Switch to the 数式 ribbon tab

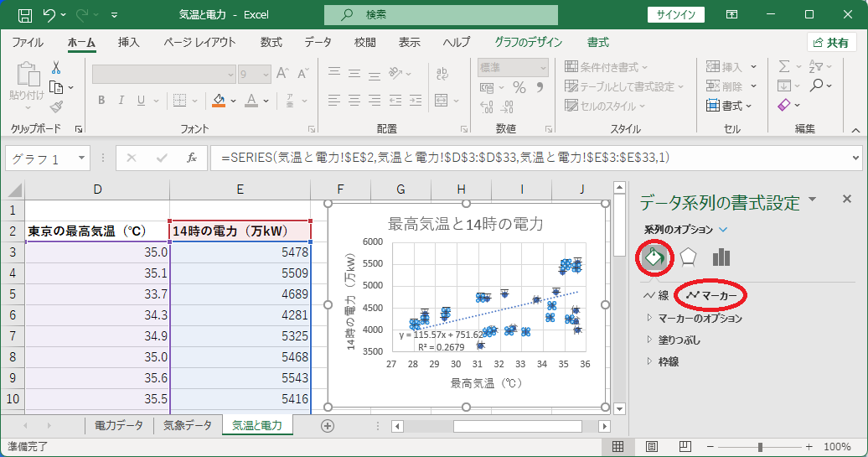pyautogui.click(x=271, y=43)
